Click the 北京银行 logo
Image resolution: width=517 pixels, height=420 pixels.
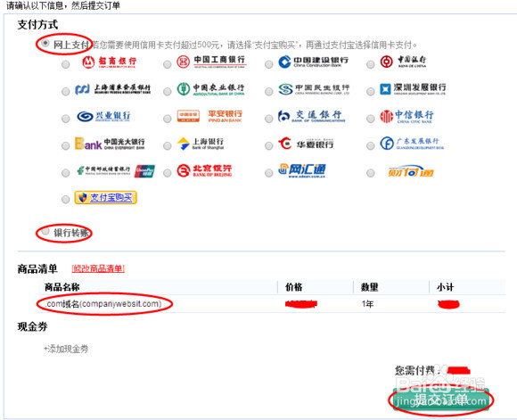coord(204,170)
